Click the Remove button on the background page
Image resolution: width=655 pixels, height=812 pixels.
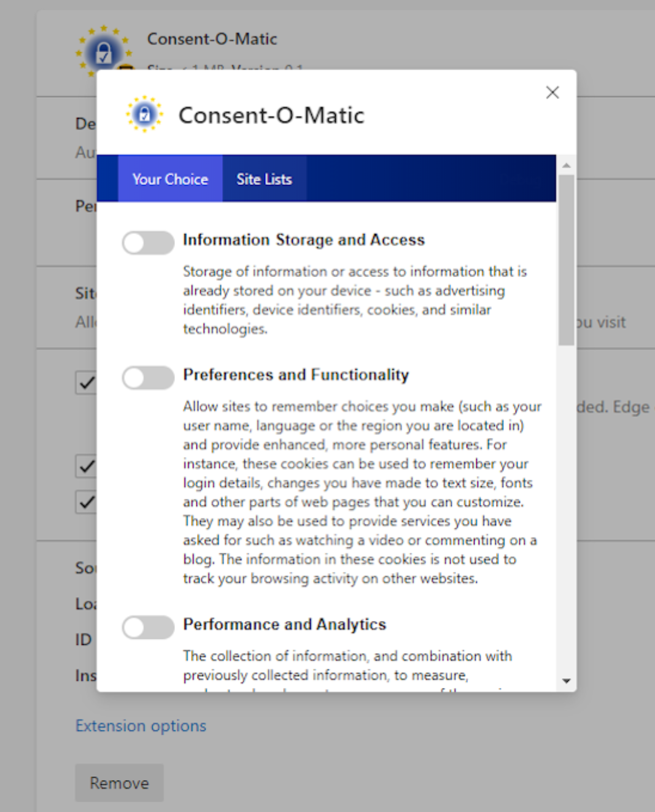click(x=120, y=783)
